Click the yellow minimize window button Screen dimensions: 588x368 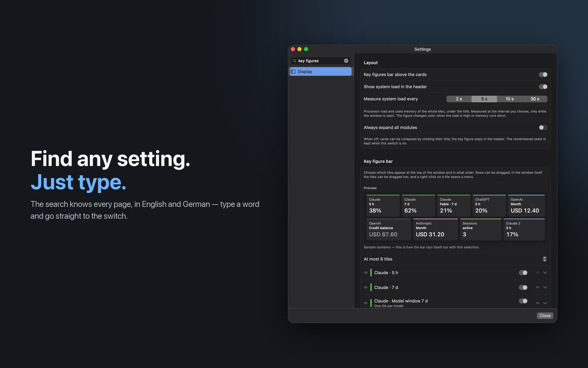(x=300, y=49)
